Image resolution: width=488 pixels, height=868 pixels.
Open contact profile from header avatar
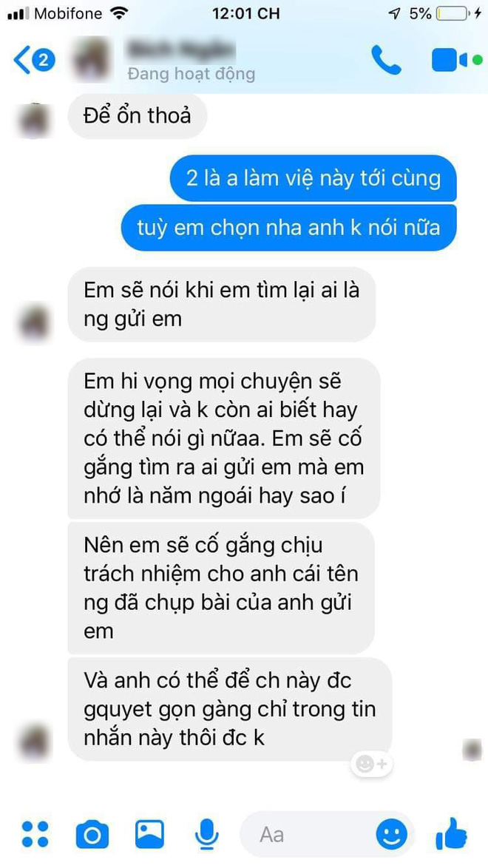click(92, 59)
